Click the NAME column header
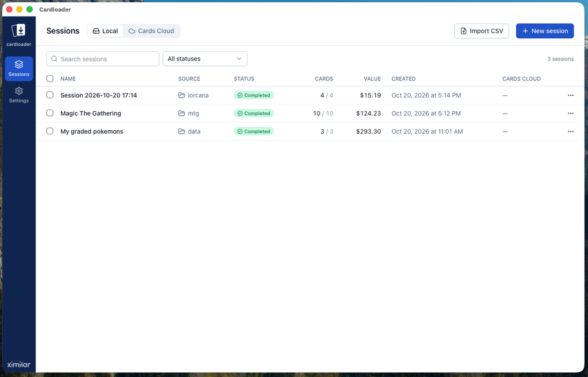Image resolution: width=588 pixels, height=377 pixels. click(x=68, y=79)
